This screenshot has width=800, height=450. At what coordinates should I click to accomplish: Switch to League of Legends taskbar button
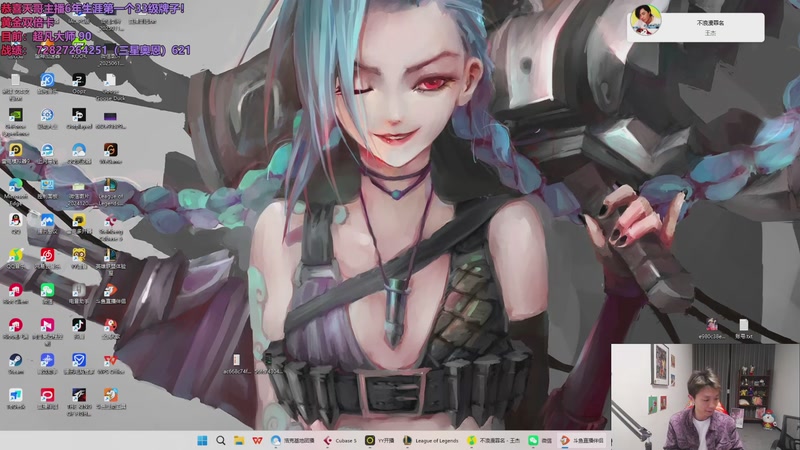tap(431, 440)
